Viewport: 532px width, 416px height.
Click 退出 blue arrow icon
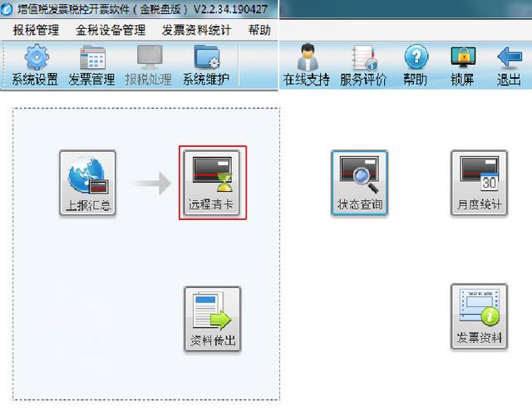click(x=509, y=65)
